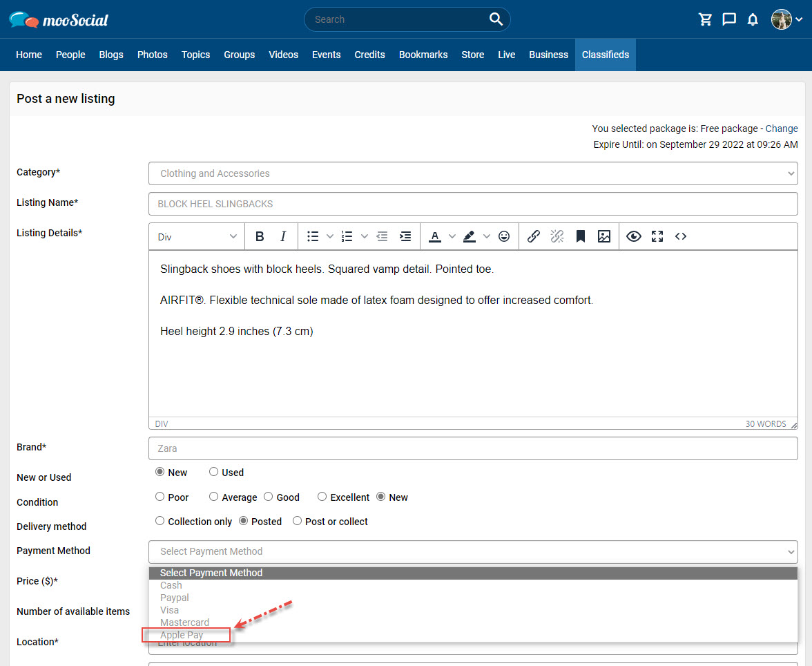Toggle editor fullscreen mode
The height and width of the screenshot is (666, 812).
pyautogui.click(x=657, y=236)
